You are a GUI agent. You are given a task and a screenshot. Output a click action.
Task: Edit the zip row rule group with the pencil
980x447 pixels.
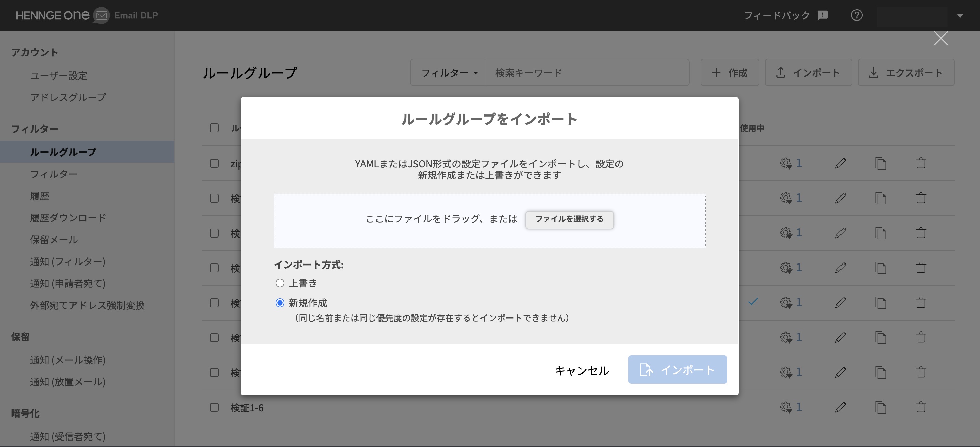click(840, 163)
